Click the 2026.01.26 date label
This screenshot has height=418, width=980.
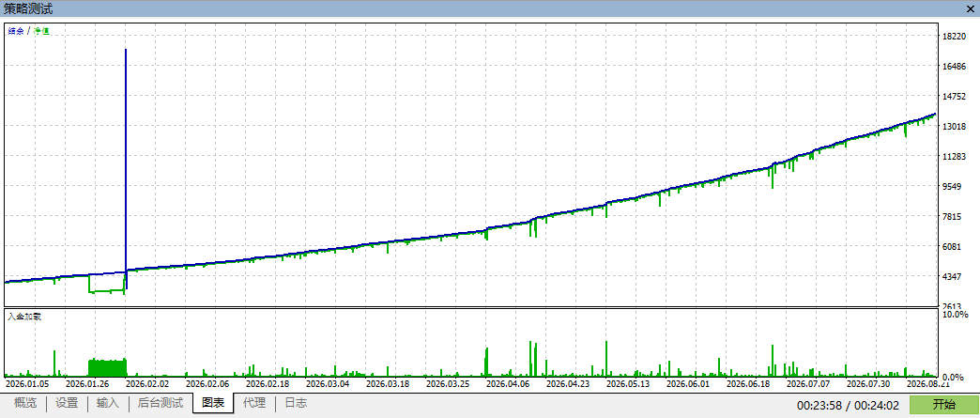coord(87,384)
